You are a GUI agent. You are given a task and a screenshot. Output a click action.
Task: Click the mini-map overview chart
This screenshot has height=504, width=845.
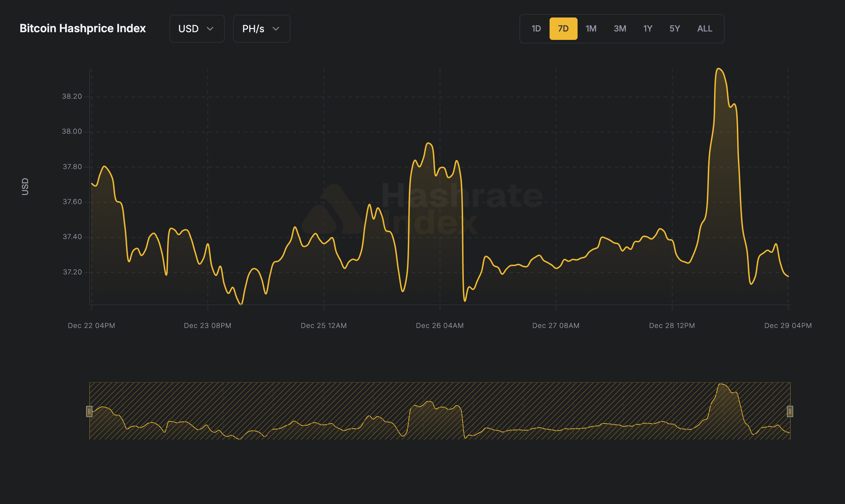pos(439,411)
